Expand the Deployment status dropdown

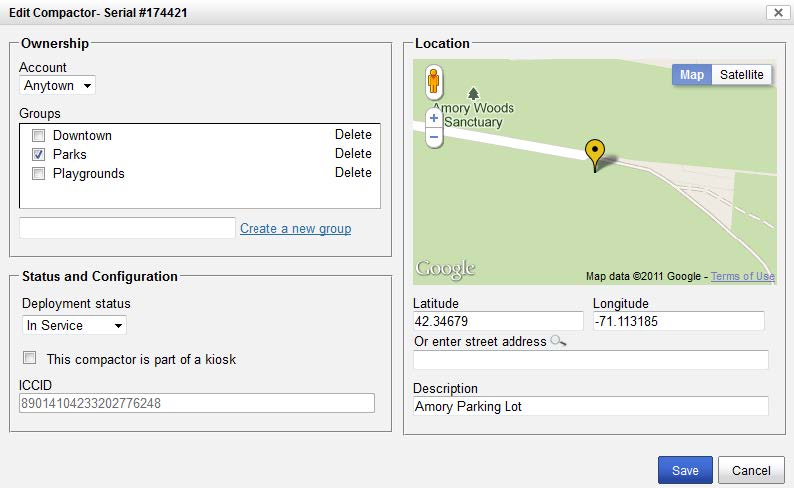(x=74, y=325)
